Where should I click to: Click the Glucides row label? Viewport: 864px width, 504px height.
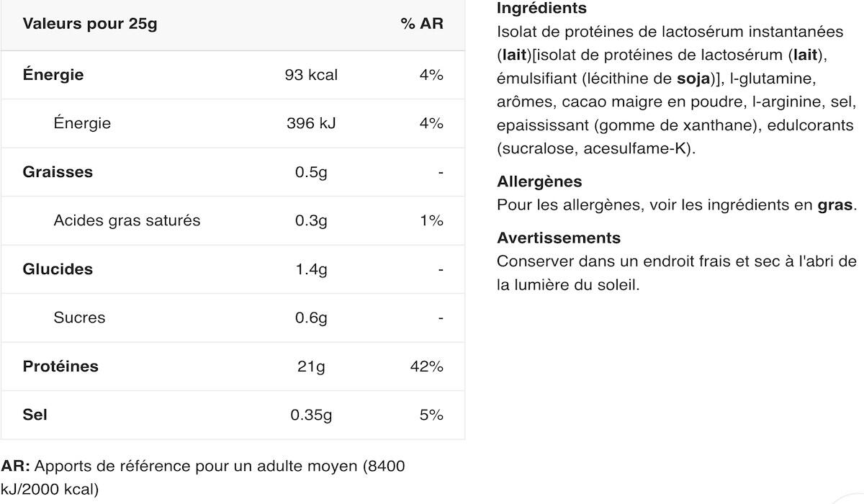pos(58,269)
